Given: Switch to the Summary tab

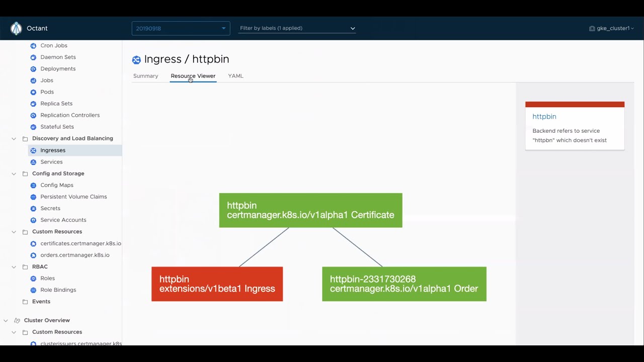Looking at the screenshot, I should [145, 76].
